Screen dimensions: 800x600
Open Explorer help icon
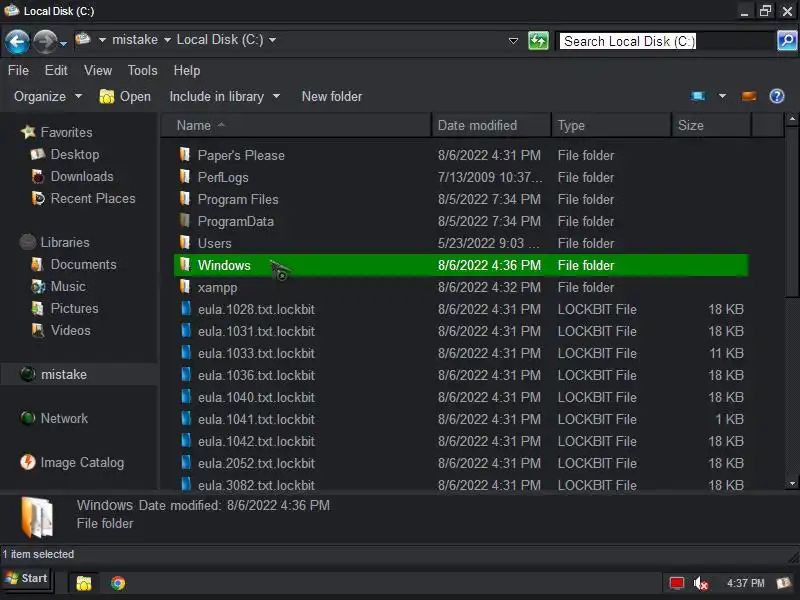tap(777, 96)
